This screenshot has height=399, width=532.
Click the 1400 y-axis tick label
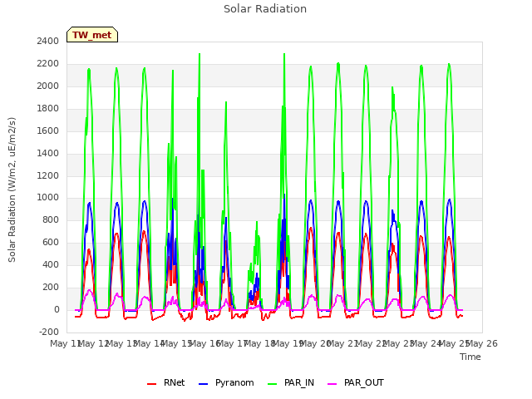48,153
